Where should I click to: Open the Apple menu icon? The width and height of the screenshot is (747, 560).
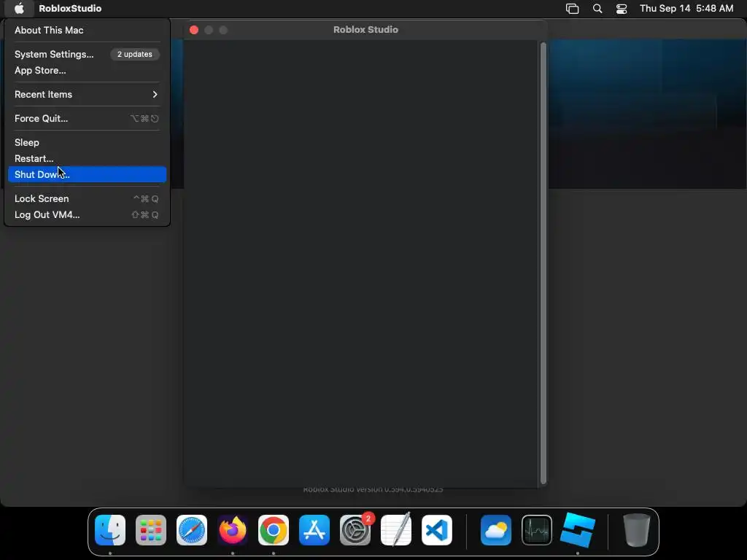(19, 8)
